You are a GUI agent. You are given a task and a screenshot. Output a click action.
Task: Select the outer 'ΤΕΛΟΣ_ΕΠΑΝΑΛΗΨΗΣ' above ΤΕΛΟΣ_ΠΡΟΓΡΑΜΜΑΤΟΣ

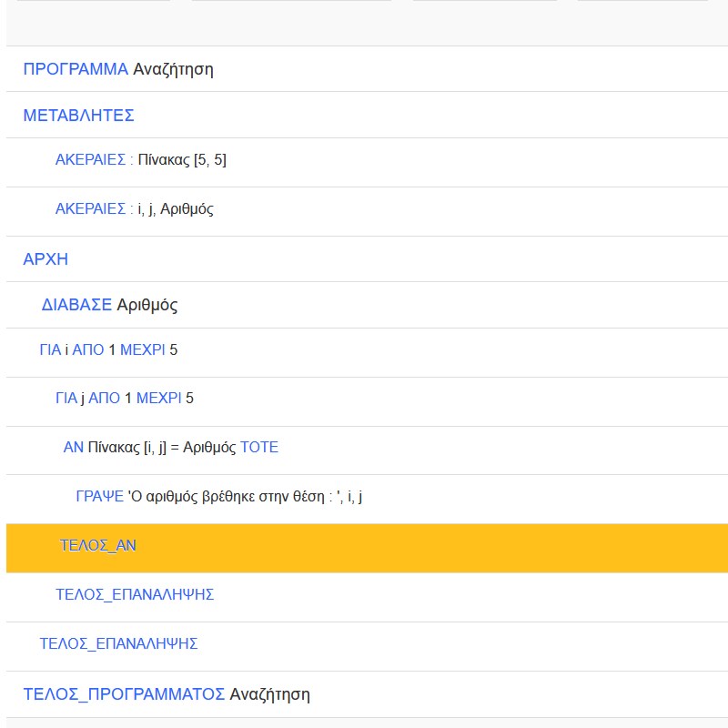click(367, 647)
